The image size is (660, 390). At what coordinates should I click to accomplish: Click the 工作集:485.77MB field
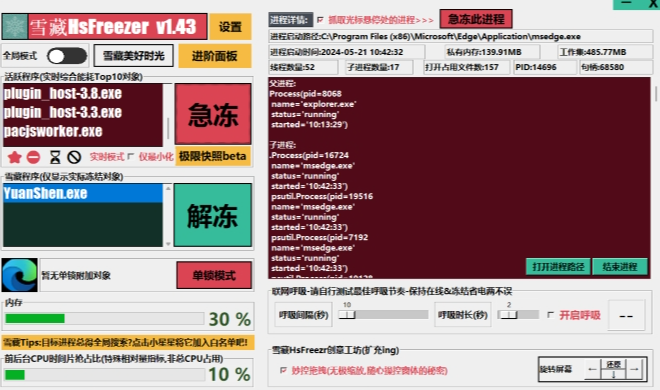pos(605,52)
